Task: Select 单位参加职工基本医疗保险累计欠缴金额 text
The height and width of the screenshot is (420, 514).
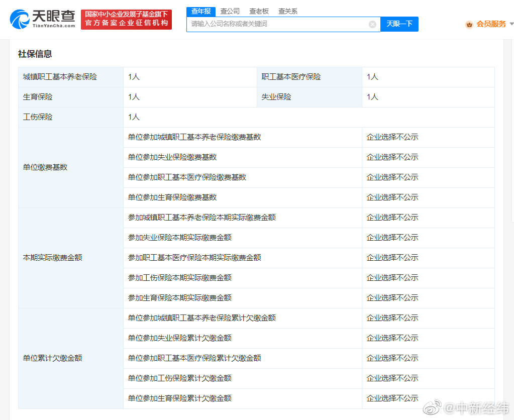Action: point(194,358)
